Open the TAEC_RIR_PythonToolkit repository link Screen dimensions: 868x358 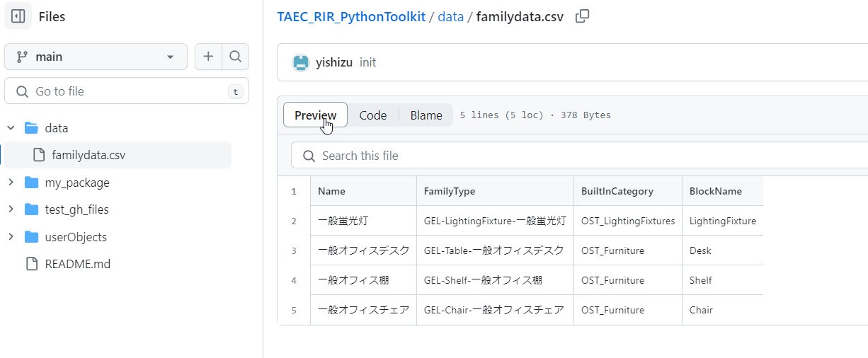coord(351,16)
